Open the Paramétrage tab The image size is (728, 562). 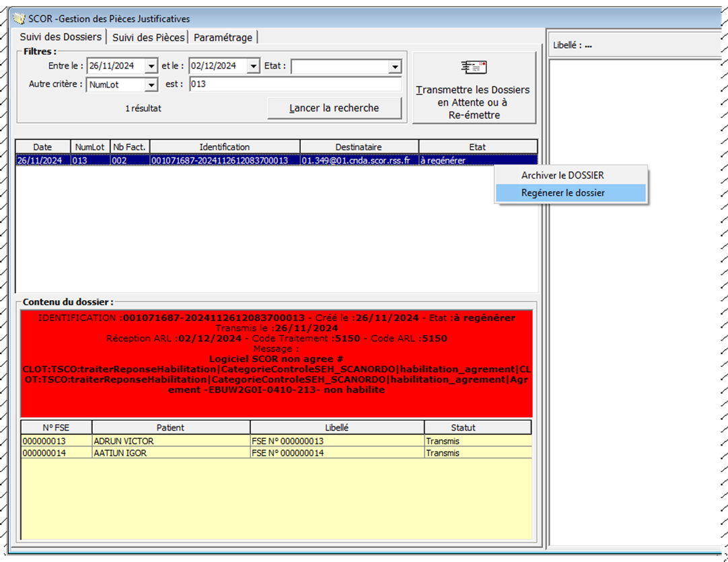click(x=223, y=38)
